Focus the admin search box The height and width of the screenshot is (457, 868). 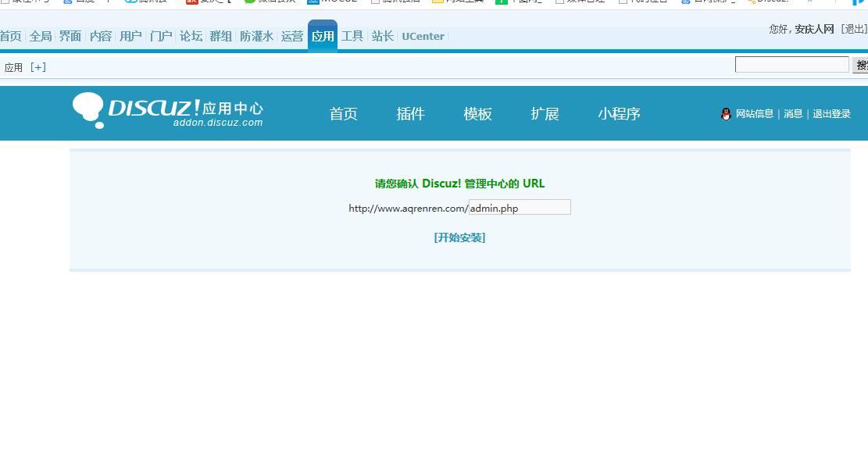791,65
